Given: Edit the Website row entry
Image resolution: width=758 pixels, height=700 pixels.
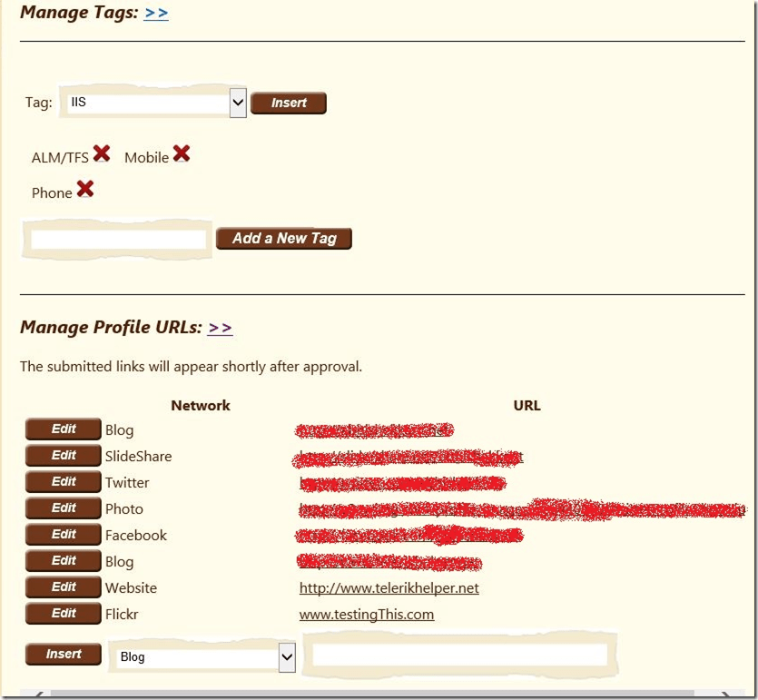Looking at the screenshot, I should point(63,587).
